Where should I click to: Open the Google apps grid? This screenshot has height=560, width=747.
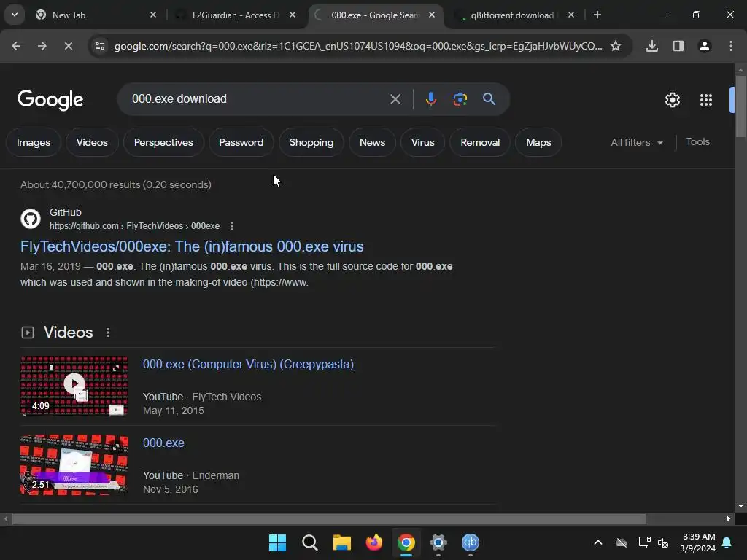[x=706, y=100]
